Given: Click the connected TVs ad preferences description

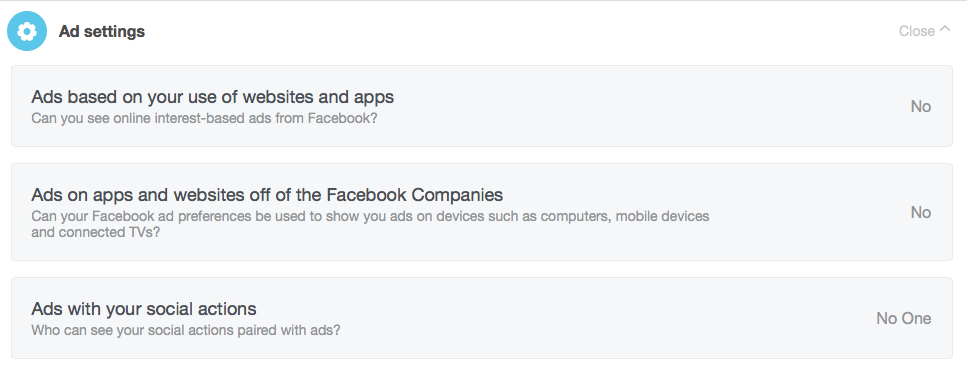Looking at the screenshot, I should click(370, 224).
